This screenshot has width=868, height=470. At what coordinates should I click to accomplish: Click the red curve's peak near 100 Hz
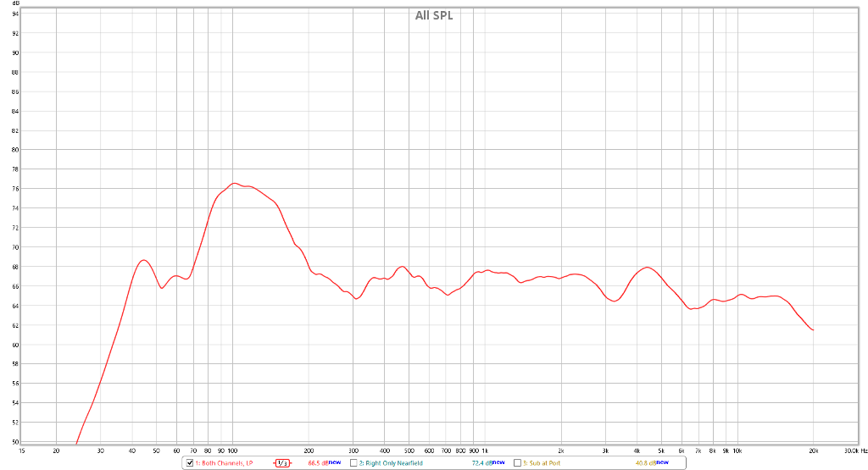click(x=235, y=183)
